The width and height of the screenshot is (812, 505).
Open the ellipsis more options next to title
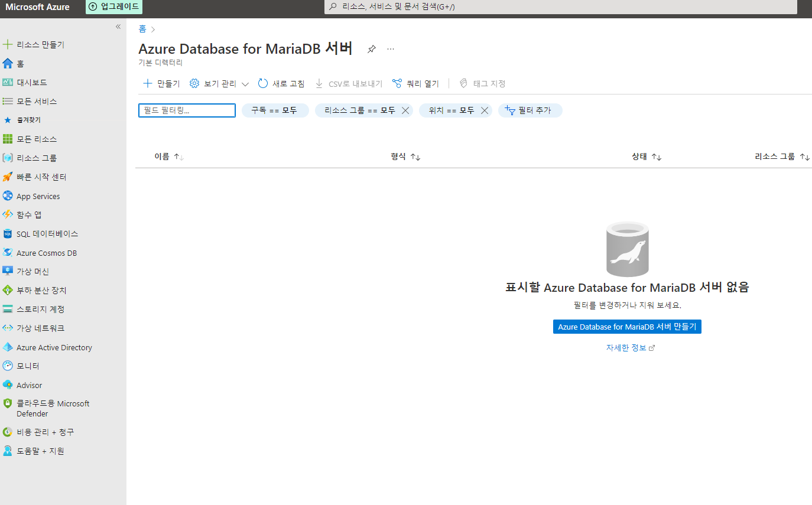tap(391, 49)
